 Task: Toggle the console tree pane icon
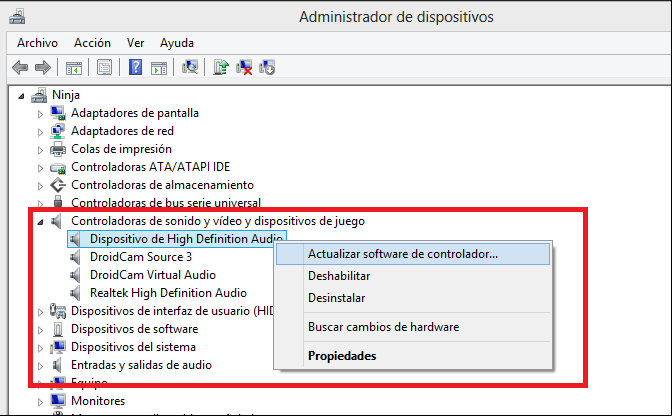[73, 68]
